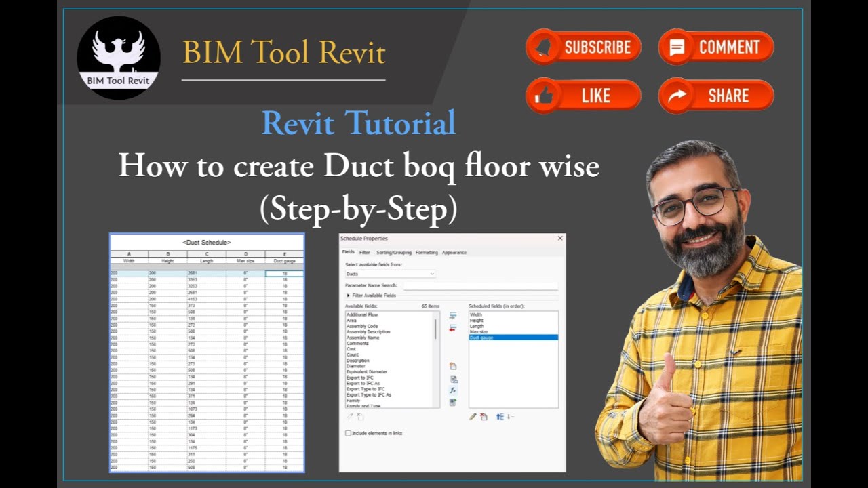Click the add parameter green arrow icon
Viewport: 868px width, 488px height.
(453, 315)
